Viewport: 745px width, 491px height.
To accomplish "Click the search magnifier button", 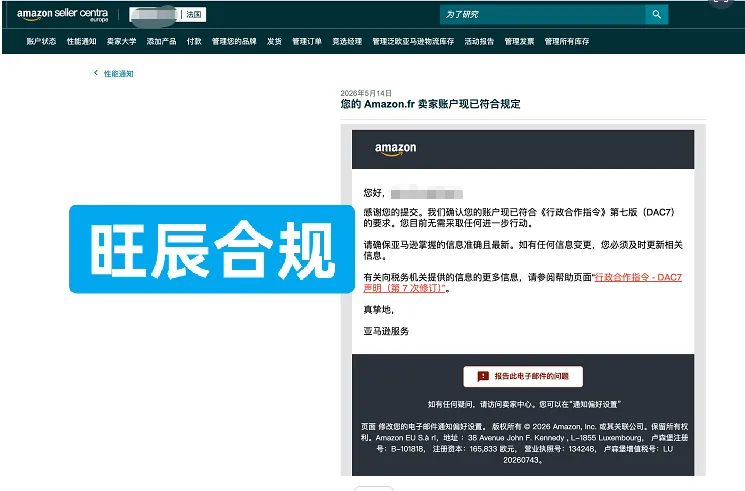I will [657, 14].
